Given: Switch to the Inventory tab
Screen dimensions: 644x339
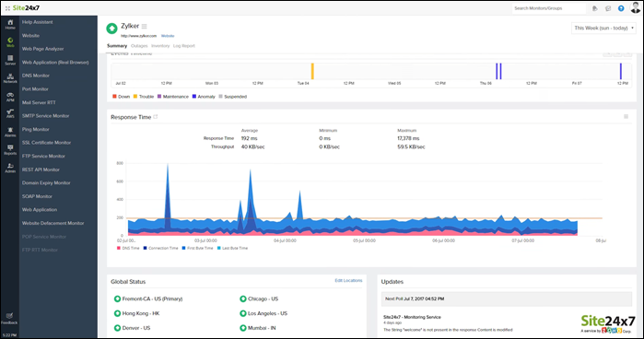Looking at the screenshot, I should (160, 46).
